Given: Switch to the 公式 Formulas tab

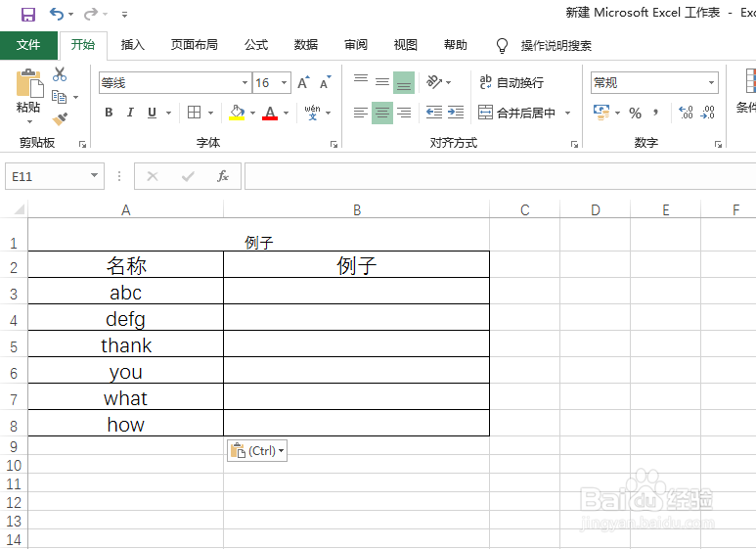Looking at the screenshot, I should pyautogui.click(x=256, y=45).
